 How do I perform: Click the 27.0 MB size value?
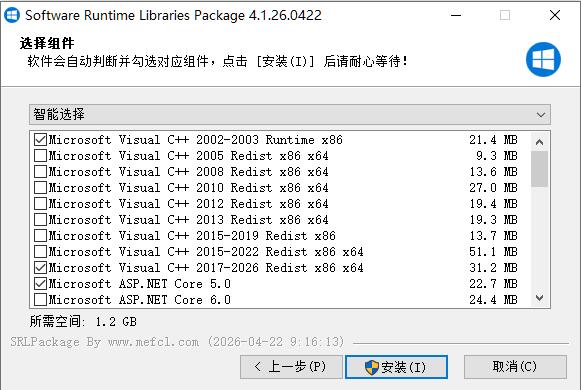coord(493,187)
